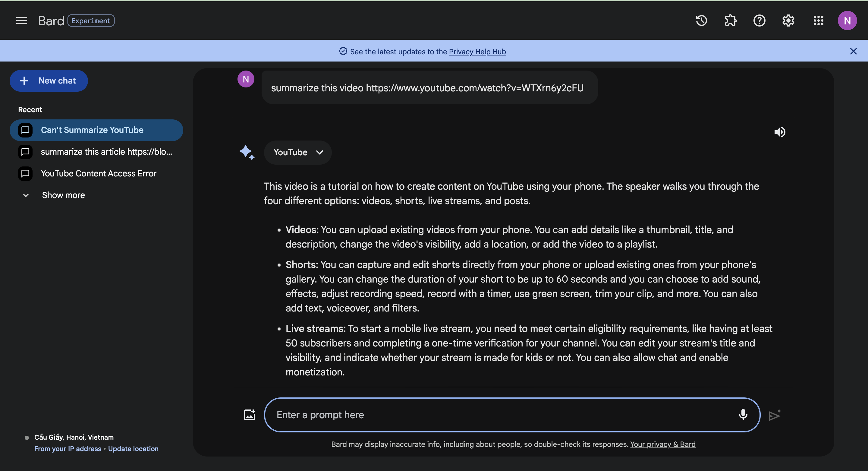Activate microphone voice input
Screen dimensions: 868x471
[743, 415]
